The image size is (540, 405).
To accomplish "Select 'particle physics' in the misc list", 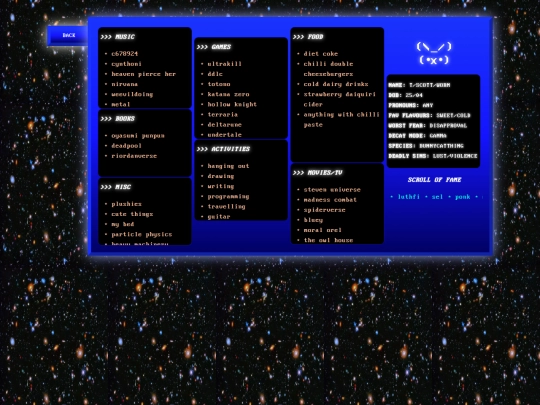I will (142, 235).
